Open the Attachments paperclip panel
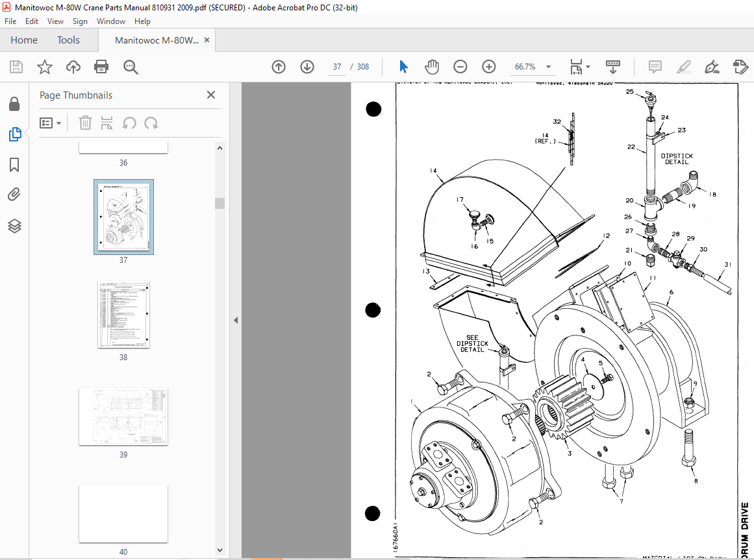The height and width of the screenshot is (560, 754). point(14,195)
